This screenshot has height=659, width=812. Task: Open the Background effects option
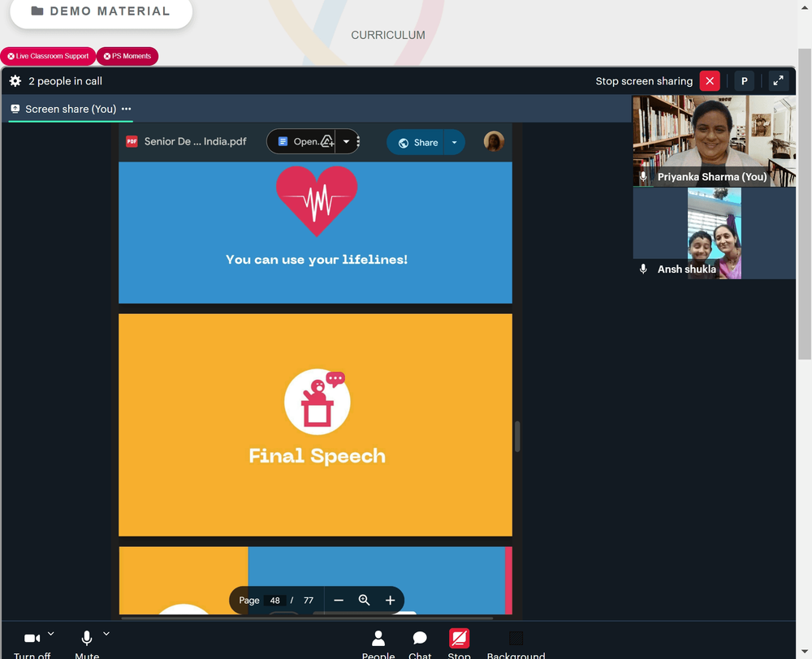(x=516, y=644)
